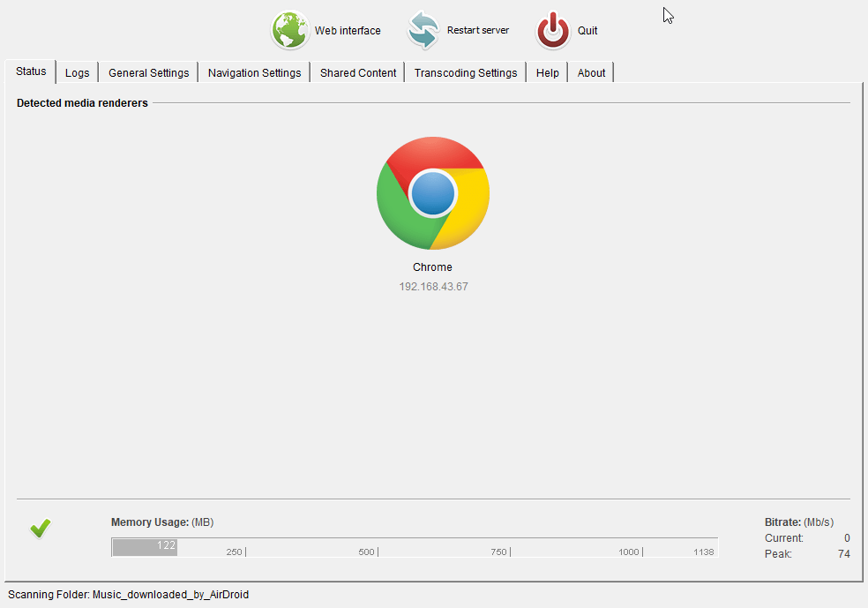Switch to Navigation Settings tab
The height and width of the screenshot is (608, 868).
[x=254, y=73]
